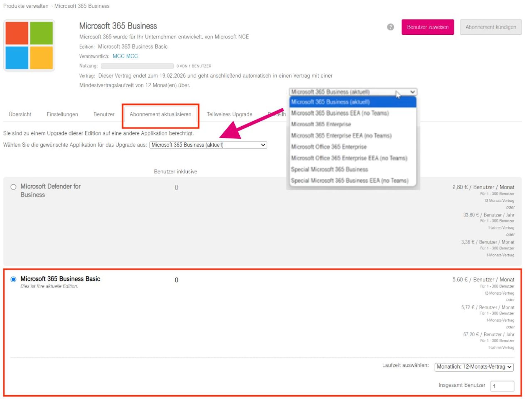Image resolution: width=532 pixels, height=399 pixels.
Task: Click the 0 VON 1 BENUTZER label
Action: click(x=194, y=66)
